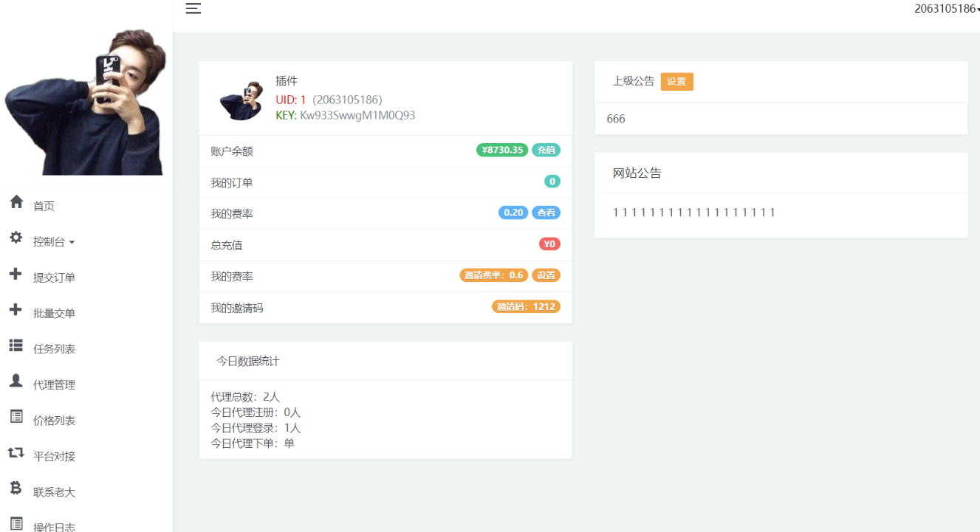The height and width of the screenshot is (532, 980).
Task: Go to 首页 in the sidebar
Action: [x=44, y=207]
